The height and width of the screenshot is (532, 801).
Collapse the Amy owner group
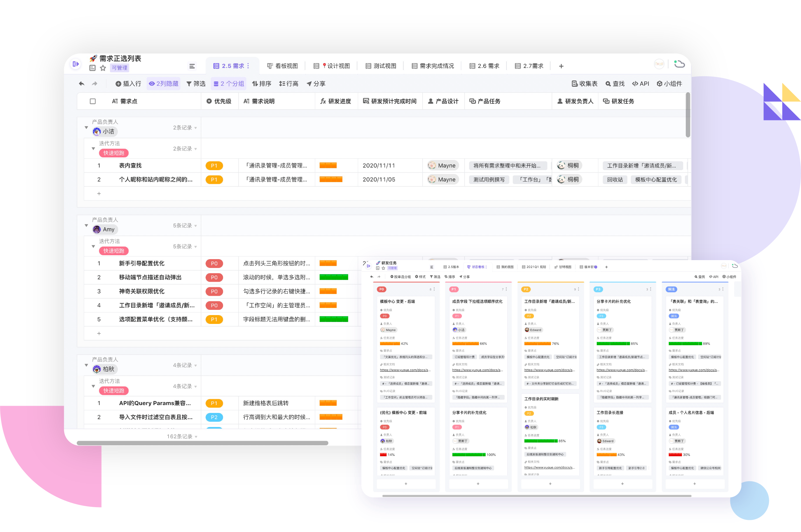pyautogui.click(x=86, y=226)
